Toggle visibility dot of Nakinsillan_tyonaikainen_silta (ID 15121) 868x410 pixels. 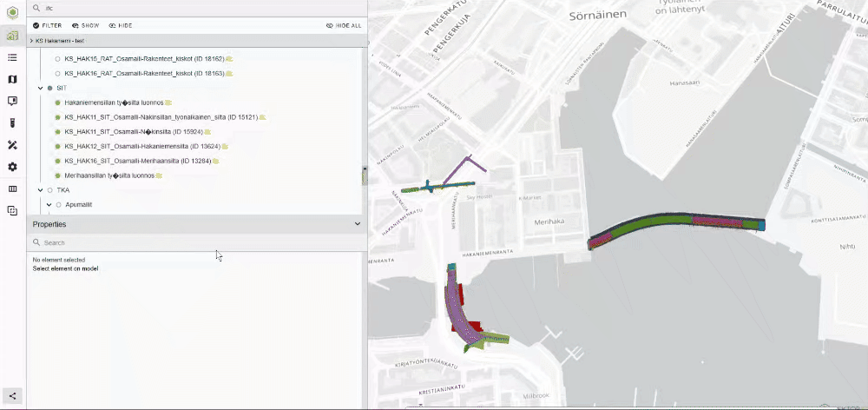click(57, 117)
